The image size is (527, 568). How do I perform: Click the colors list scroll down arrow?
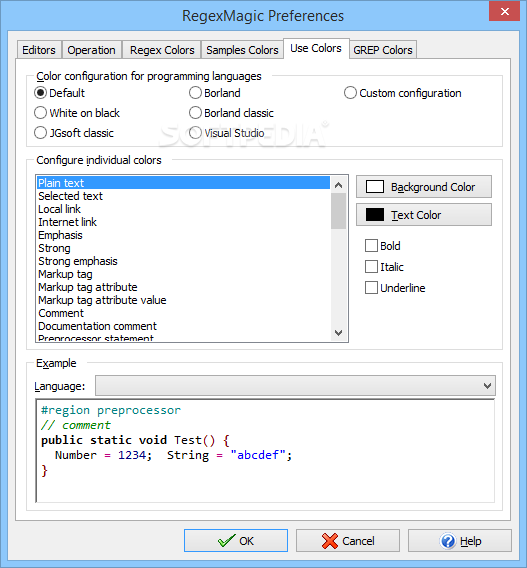point(339,333)
